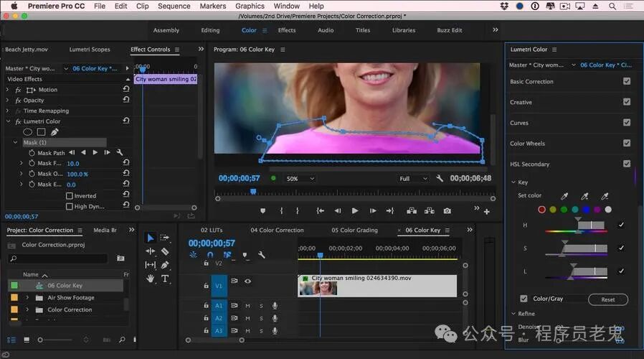Screen dimensions: 644x359
Task: Pick the add color eyedropper with plus
Action: click(584, 196)
